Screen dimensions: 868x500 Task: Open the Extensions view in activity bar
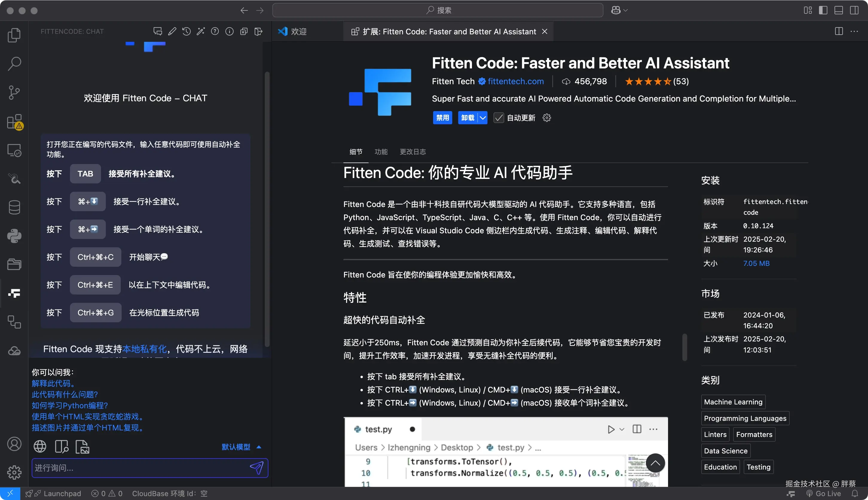point(14,122)
